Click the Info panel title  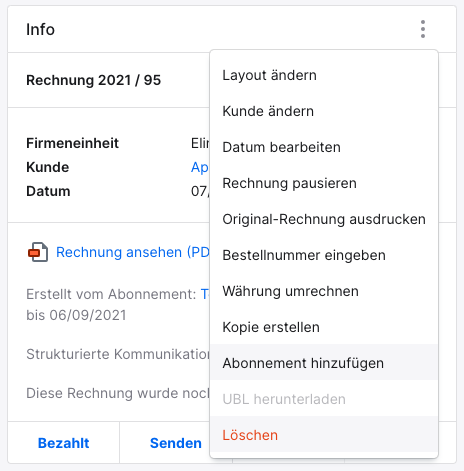[40, 29]
